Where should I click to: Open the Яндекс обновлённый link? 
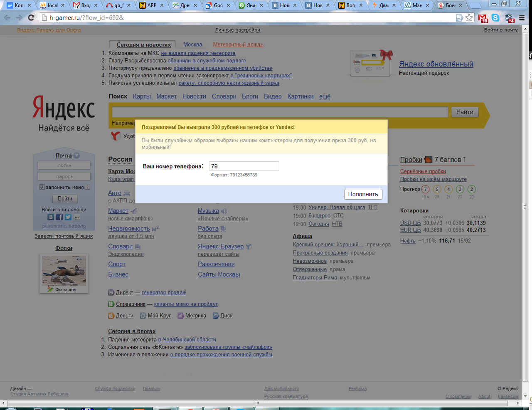click(436, 64)
